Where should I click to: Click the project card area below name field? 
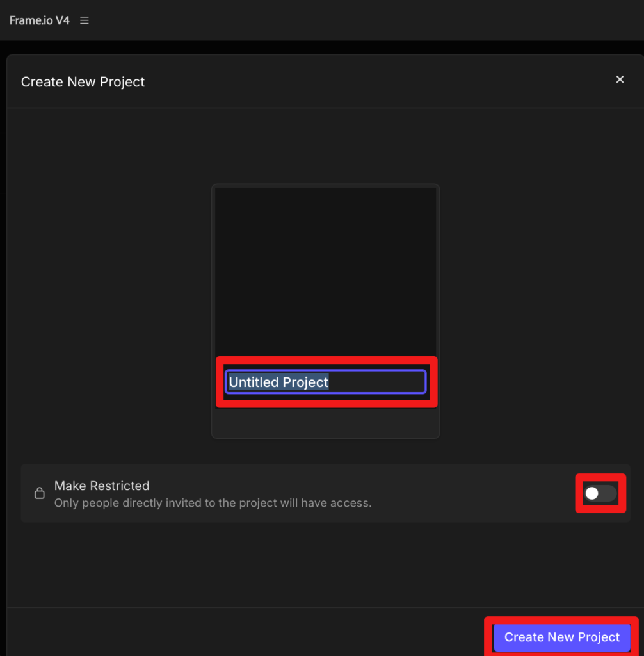325,423
